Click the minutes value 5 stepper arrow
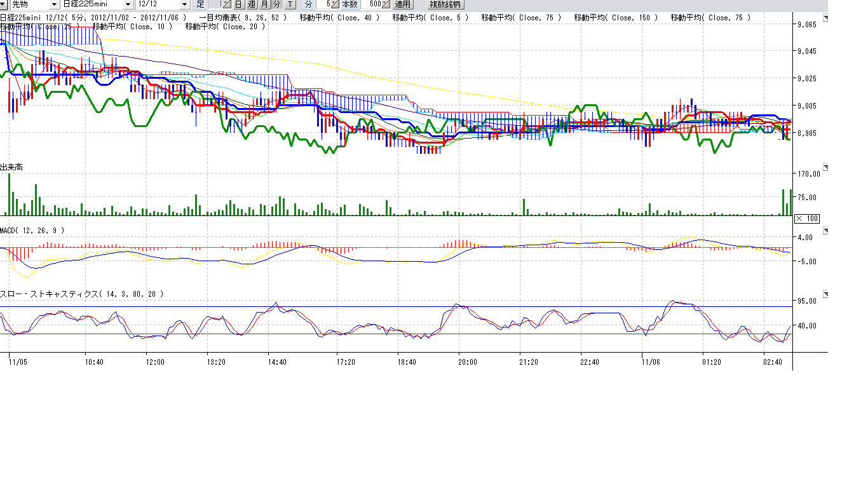The width and height of the screenshot is (868, 488). 335,4
